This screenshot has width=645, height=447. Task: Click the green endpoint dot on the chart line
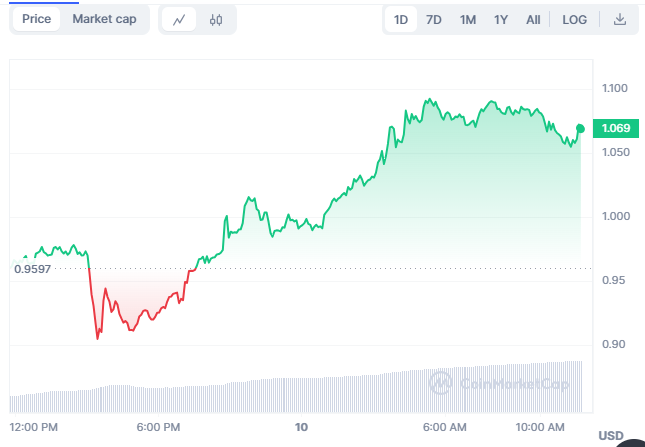[x=580, y=129]
